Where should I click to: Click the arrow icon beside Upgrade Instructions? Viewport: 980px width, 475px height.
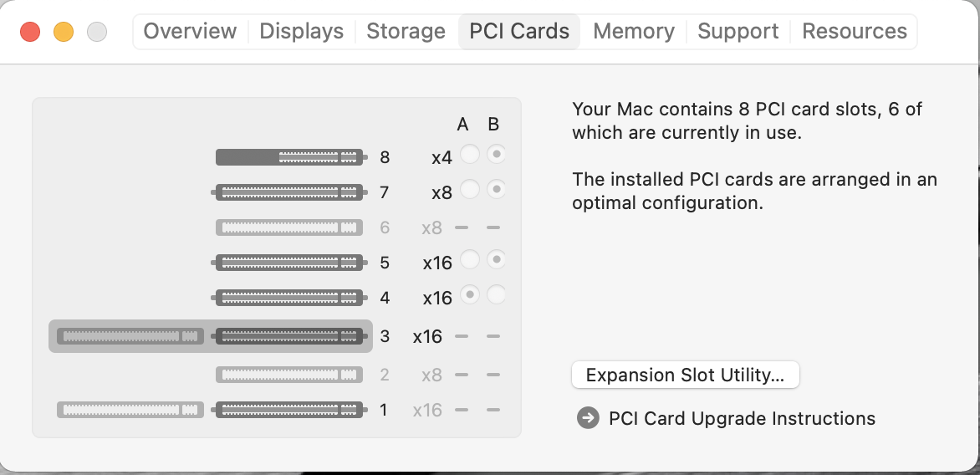pyautogui.click(x=588, y=418)
